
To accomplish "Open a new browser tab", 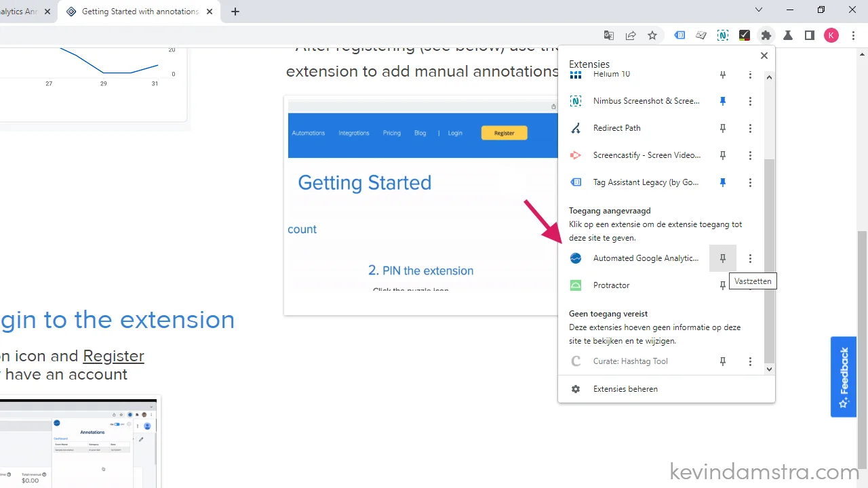I will 235,12.
